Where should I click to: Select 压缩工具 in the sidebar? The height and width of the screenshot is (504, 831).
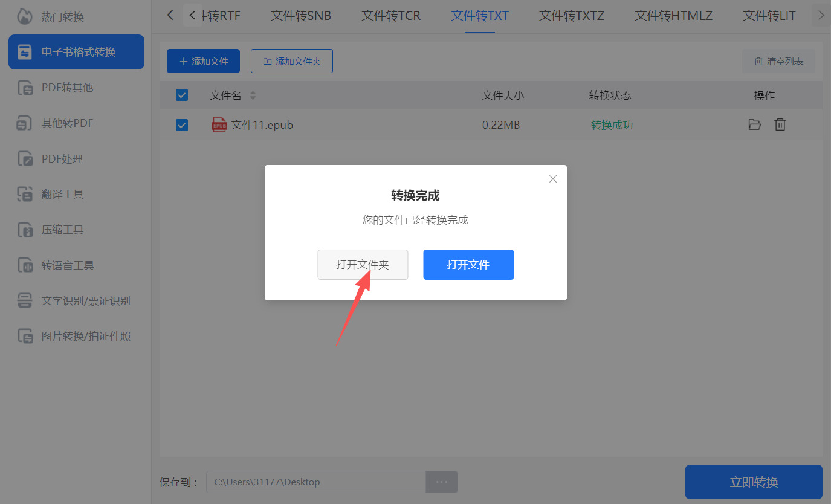[x=76, y=230]
